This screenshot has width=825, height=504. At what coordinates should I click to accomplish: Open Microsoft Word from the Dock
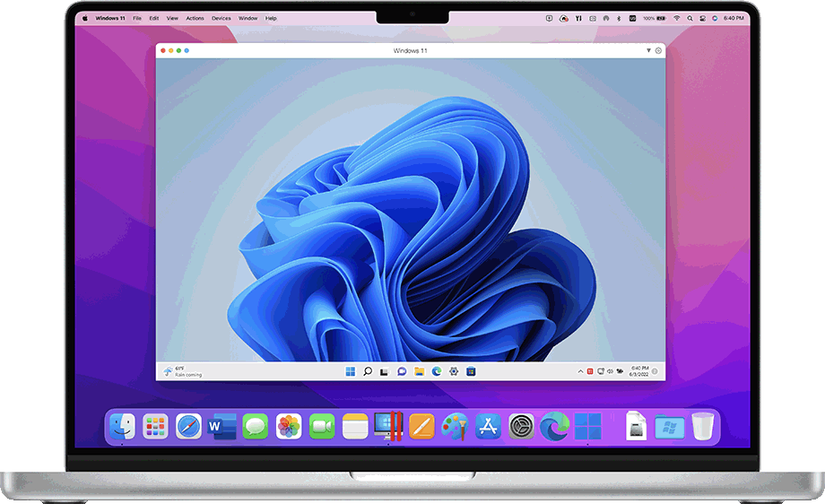221,426
